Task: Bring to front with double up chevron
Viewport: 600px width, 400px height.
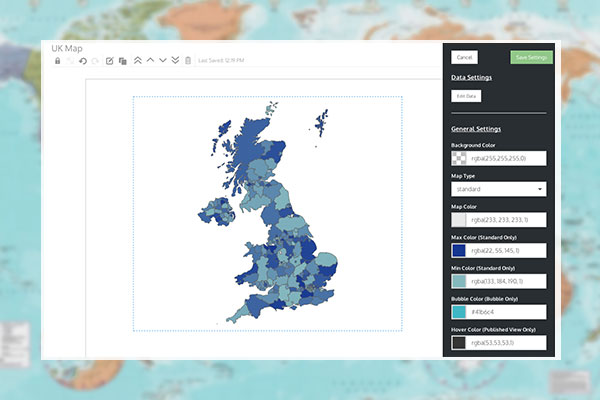Action: click(138, 61)
